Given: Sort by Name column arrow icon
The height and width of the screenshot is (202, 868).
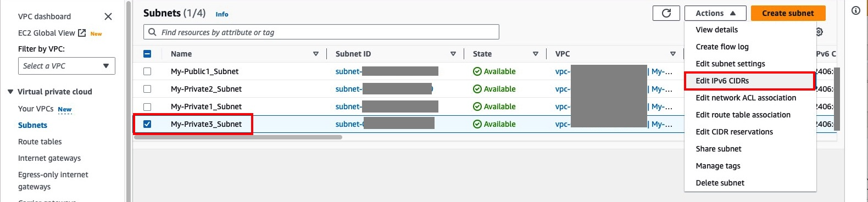Looking at the screenshot, I should pos(316,54).
